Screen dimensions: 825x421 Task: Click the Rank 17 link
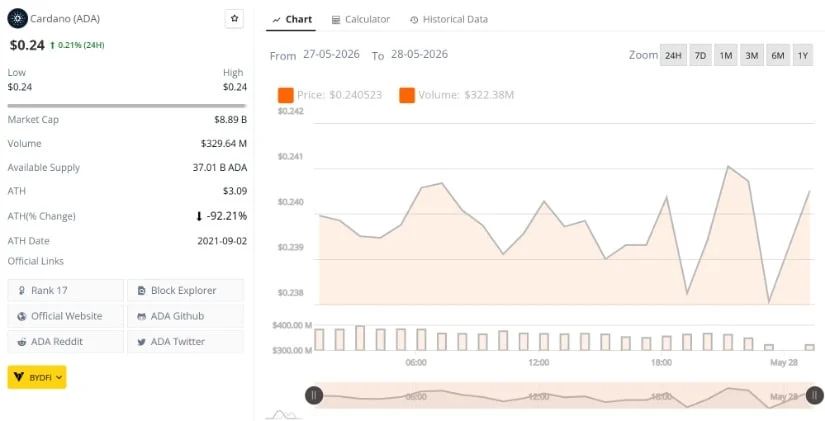(65, 290)
